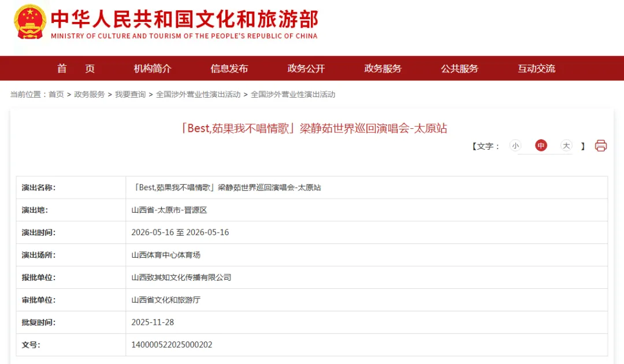Open first 全国涉外营业性演出活动 breadcrumb link
This screenshot has width=624, height=364.
[x=198, y=94]
